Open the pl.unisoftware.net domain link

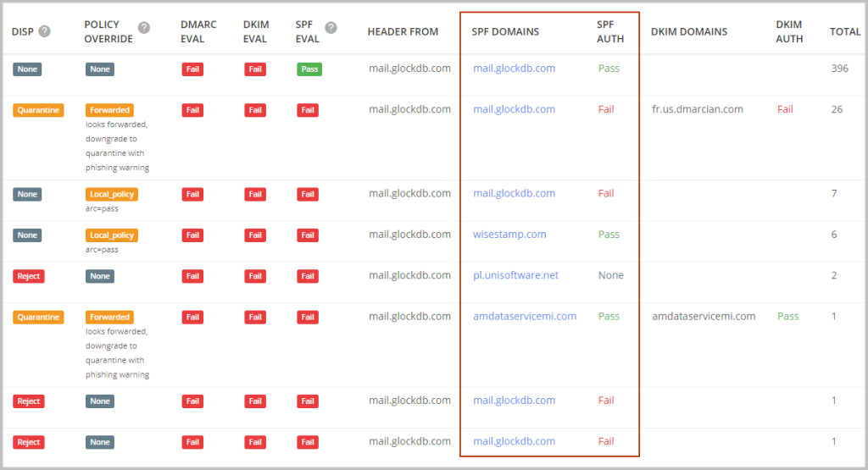pos(515,275)
